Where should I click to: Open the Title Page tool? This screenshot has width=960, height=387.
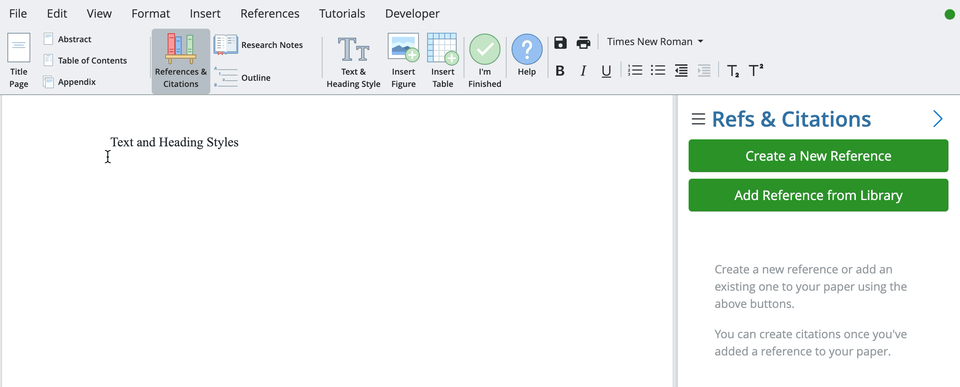pyautogui.click(x=18, y=61)
